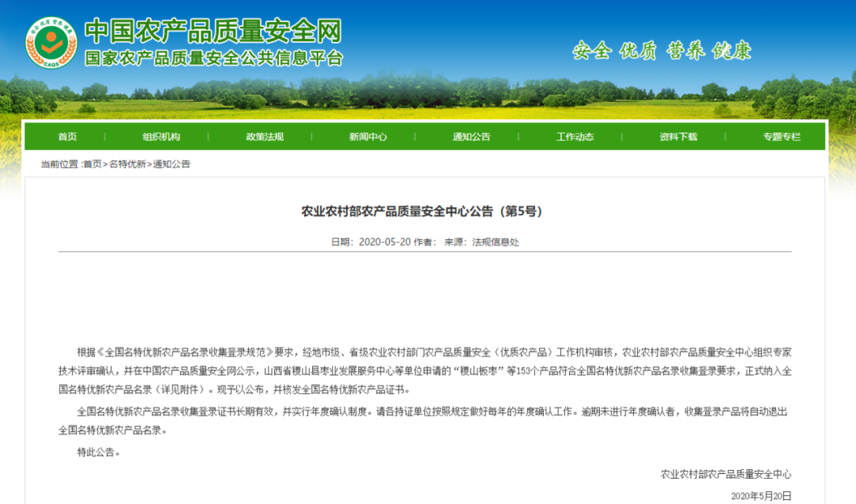Viewport: 856px width, 504px height.
Task: Go to 政策法规 in the navigation bar
Action: (x=265, y=136)
